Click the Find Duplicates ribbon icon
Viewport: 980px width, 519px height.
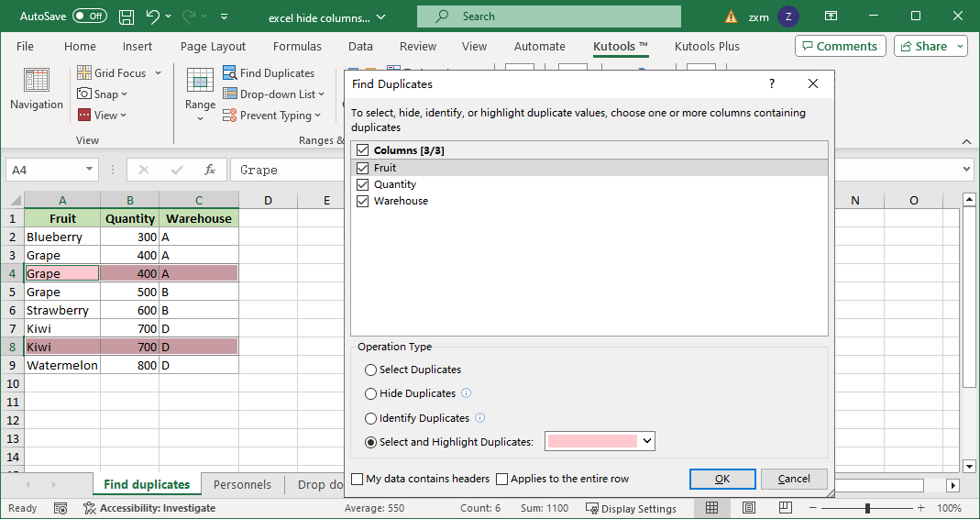[x=230, y=73]
